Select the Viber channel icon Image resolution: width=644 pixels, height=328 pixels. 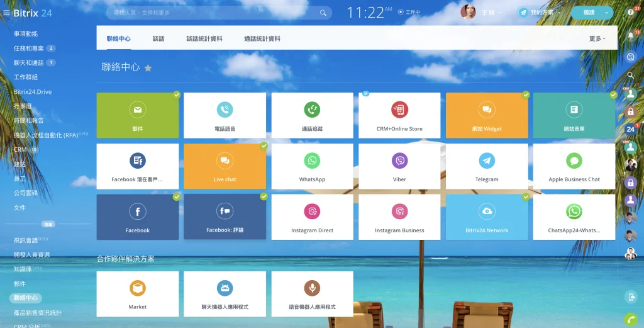[x=399, y=161]
